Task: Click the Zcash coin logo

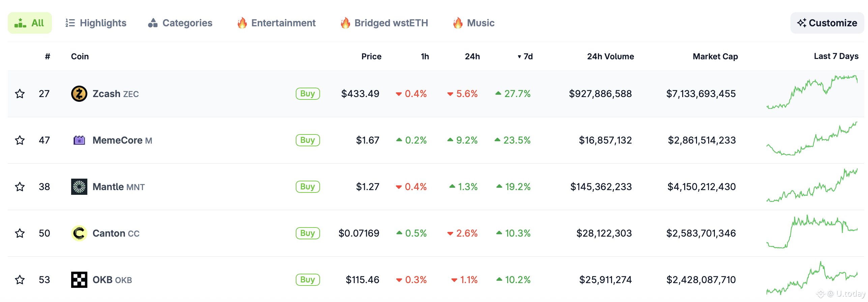Action: [79, 94]
